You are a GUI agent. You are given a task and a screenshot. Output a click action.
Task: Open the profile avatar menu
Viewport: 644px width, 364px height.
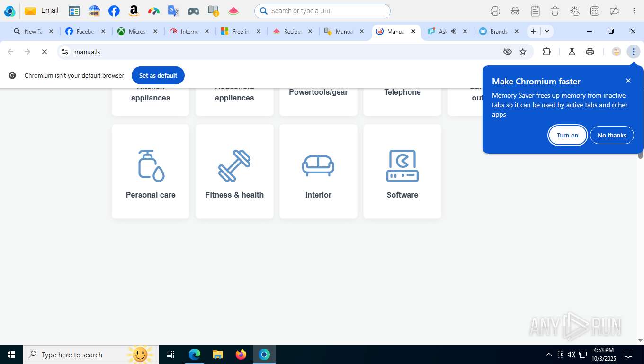(617, 52)
